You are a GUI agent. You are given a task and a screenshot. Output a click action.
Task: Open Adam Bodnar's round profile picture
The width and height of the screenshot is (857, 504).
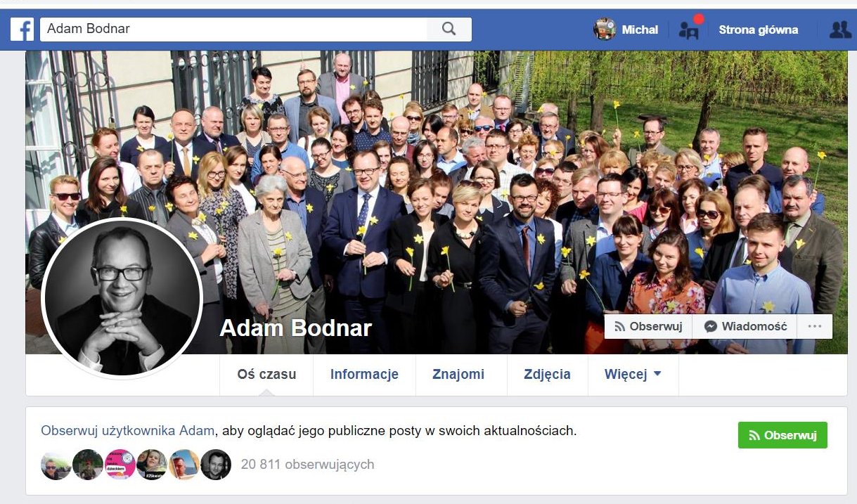click(122, 300)
